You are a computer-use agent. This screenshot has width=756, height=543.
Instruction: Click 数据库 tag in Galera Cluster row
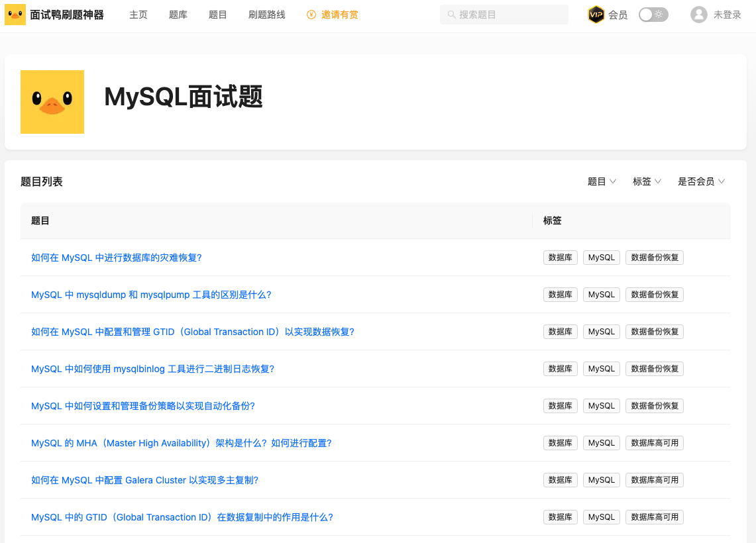pyautogui.click(x=561, y=480)
